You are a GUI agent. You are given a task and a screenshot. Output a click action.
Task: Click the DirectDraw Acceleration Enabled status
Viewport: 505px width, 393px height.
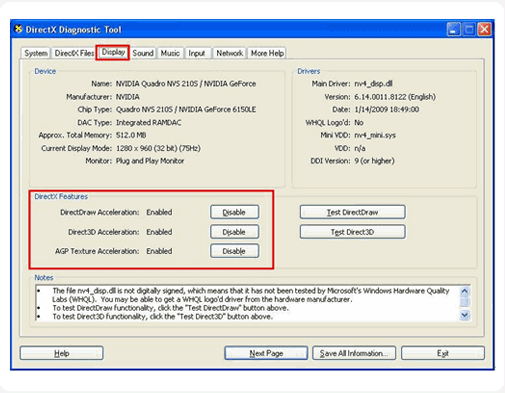159,212
